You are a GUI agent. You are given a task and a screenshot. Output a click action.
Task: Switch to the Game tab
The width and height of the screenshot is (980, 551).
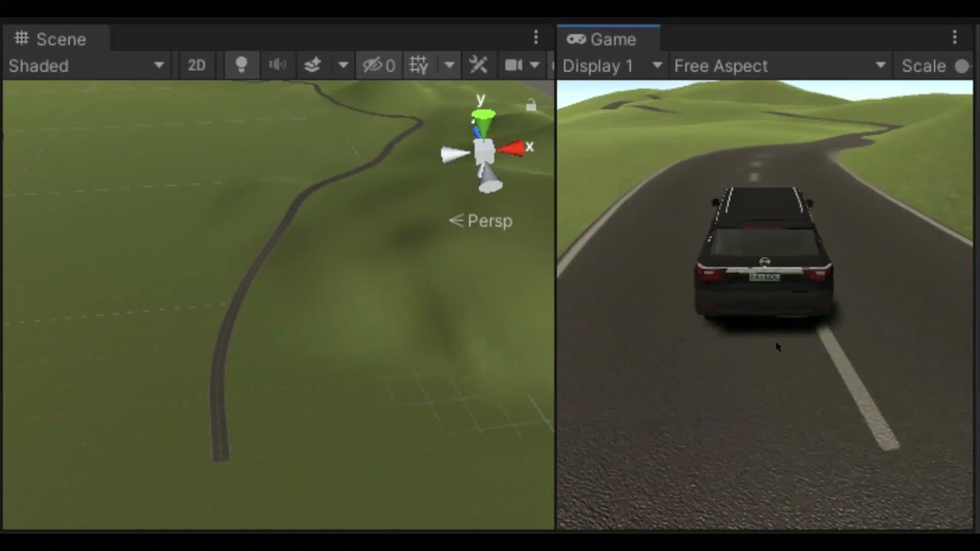(x=602, y=39)
